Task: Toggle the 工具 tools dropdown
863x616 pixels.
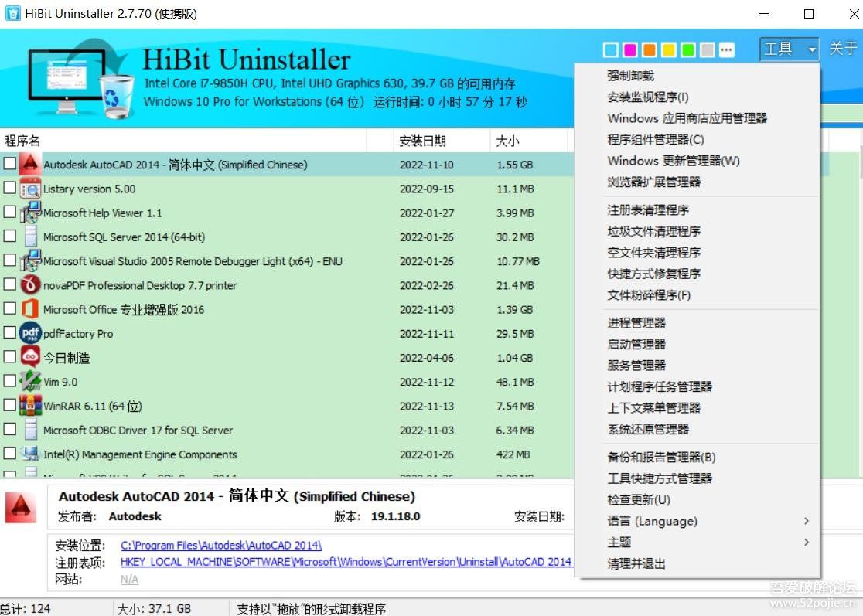Action: 788,49
